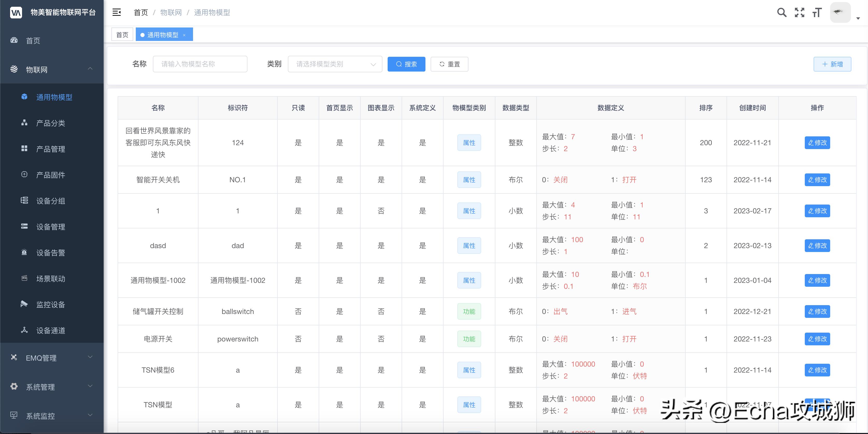Switch to the 首页 tab
Screen dimensions: 868x434
click(122, 34)
